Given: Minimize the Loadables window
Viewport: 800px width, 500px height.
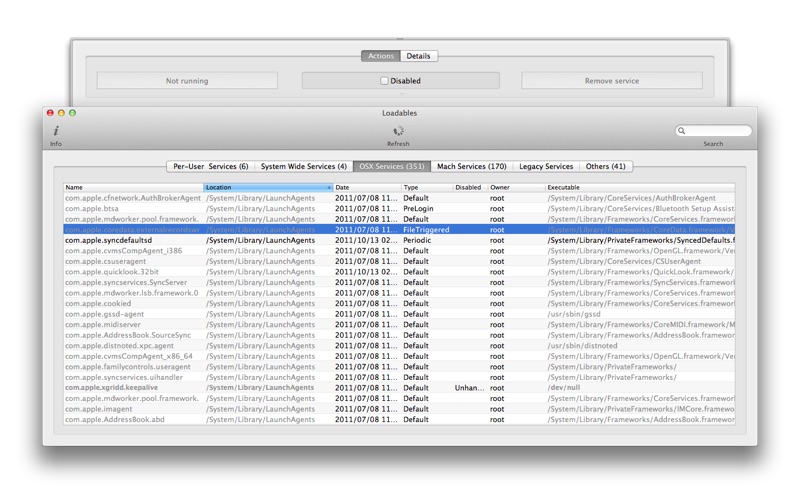Looking at the screenshot, I should click(61, 113).
